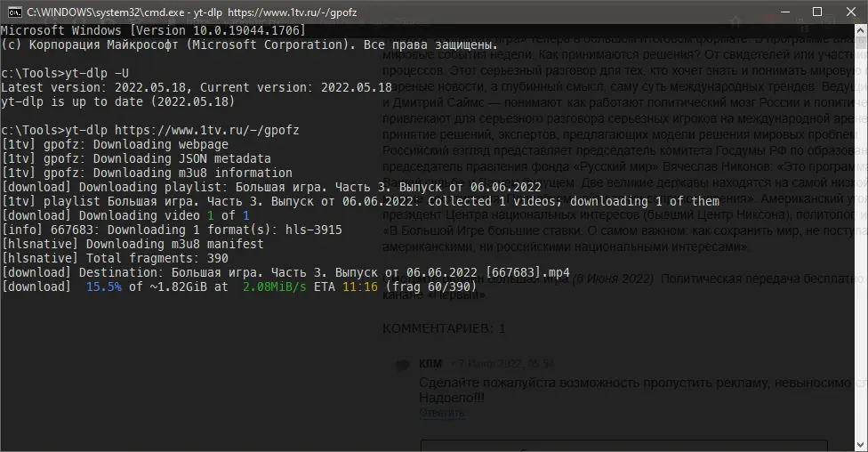
Task: Click the 'c:\Tools>yt-dlp -U' command line
Action: [65, 73]
